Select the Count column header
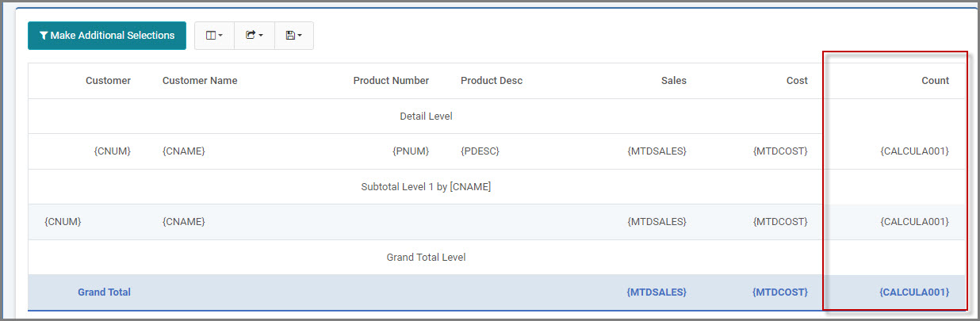Image resolution: width=980 pixels, height=321 pixels. pos(935,81)
